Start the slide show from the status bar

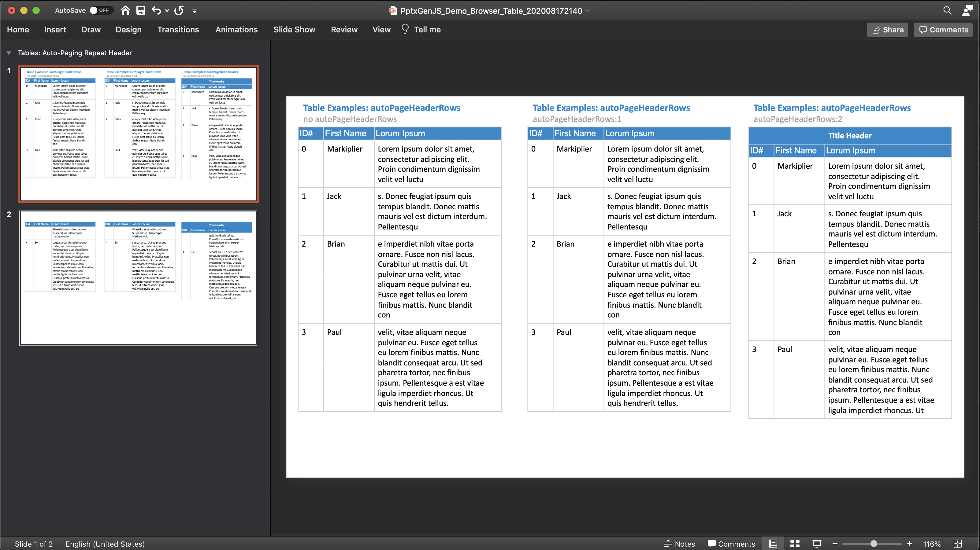click(817, 544)
